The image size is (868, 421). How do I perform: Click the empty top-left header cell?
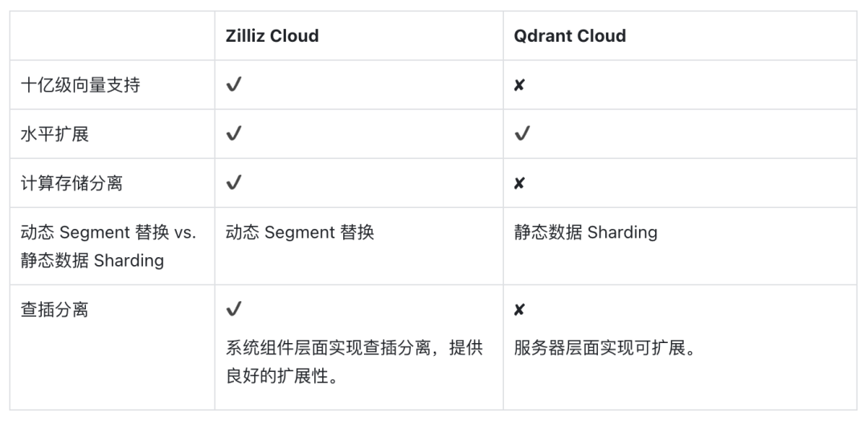point(113,36)
